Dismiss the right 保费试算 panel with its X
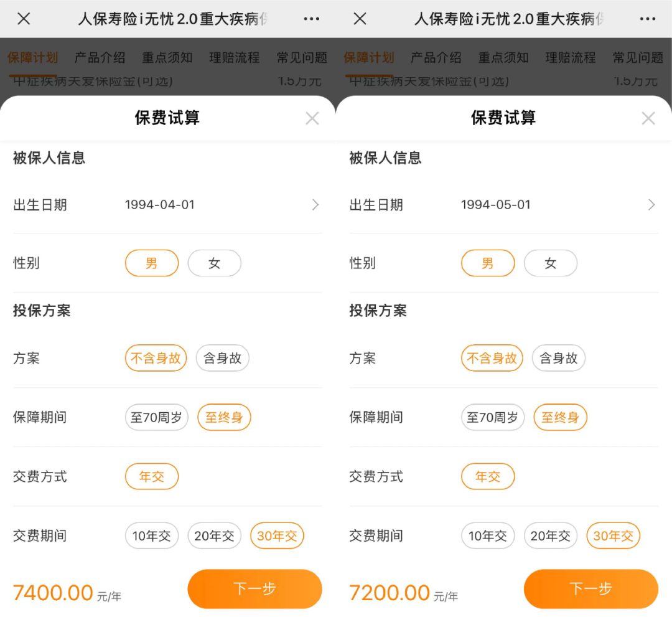The width and height of the screenshot is (672, 617). point(648,118)
